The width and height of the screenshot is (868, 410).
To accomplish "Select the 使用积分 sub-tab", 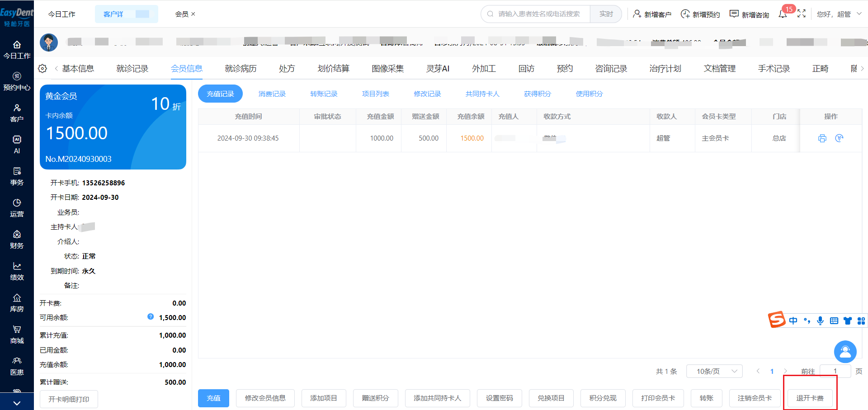I will pos(589,94).
